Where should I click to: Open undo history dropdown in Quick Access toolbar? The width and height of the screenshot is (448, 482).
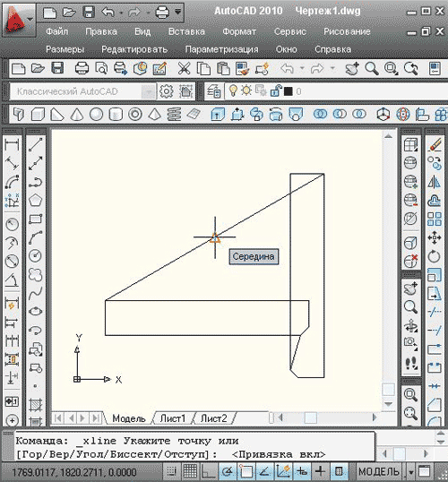tap(121, 13)
